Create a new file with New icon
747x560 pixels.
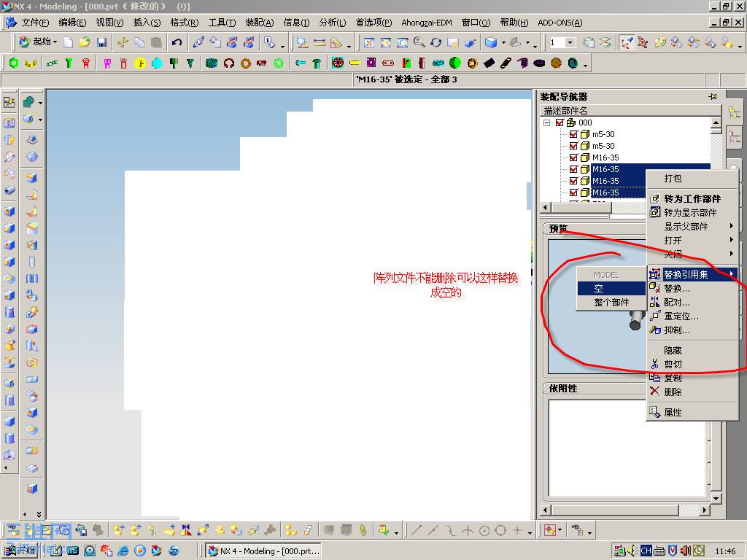68,42
